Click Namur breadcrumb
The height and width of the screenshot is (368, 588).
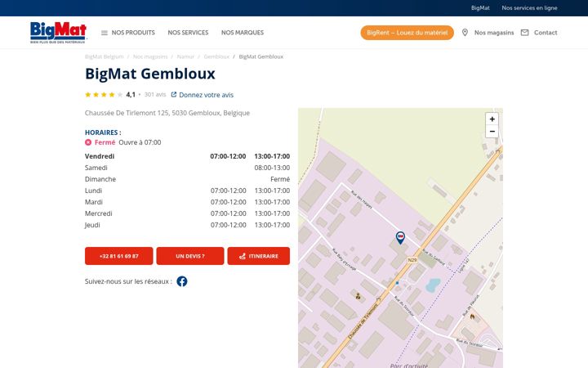(185, 56)
